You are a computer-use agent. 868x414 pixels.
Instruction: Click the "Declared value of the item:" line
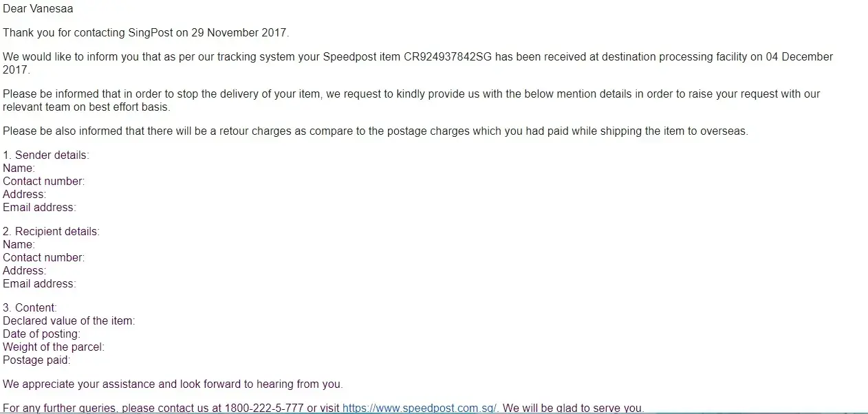pyautogui.click(x=69, y=321)
